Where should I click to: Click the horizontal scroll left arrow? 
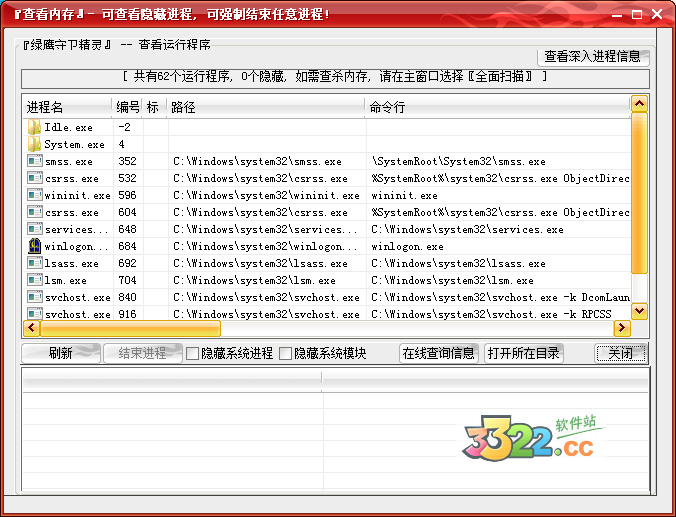(x=31, y=328)
